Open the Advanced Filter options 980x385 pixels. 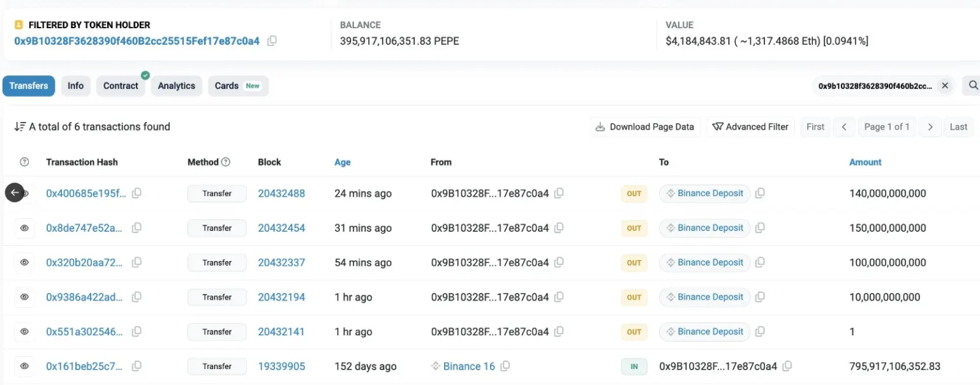(750, 126)
